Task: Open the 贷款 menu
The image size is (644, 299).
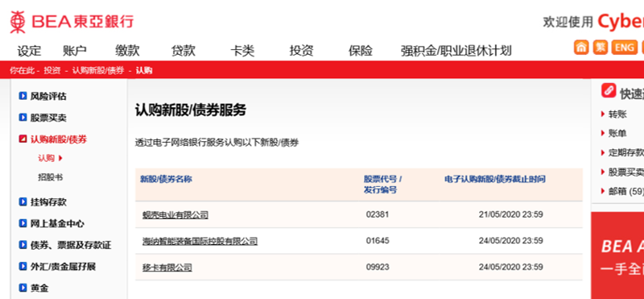Action: [x=184, y=51]
